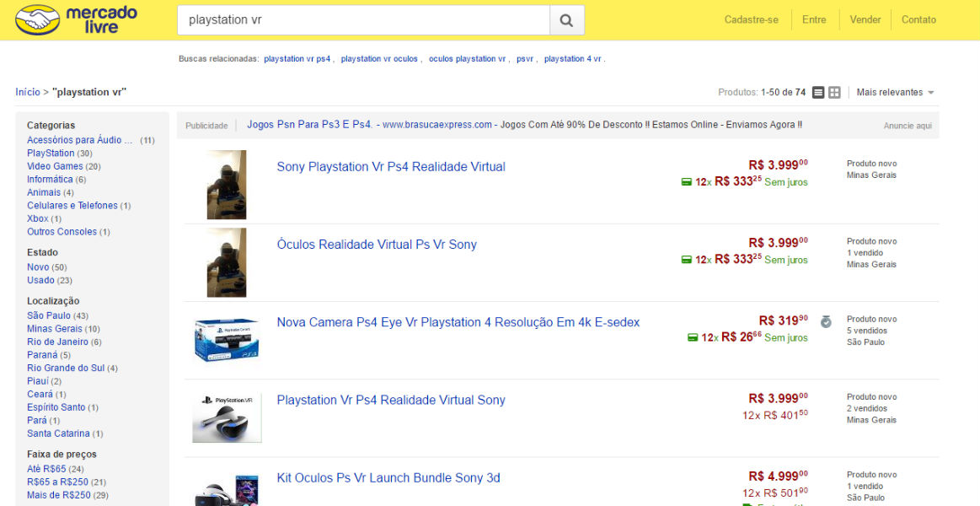Open www.brasucaexpress.com ad URL
Viewport: 980px width, 506px height.
point(436,125)
